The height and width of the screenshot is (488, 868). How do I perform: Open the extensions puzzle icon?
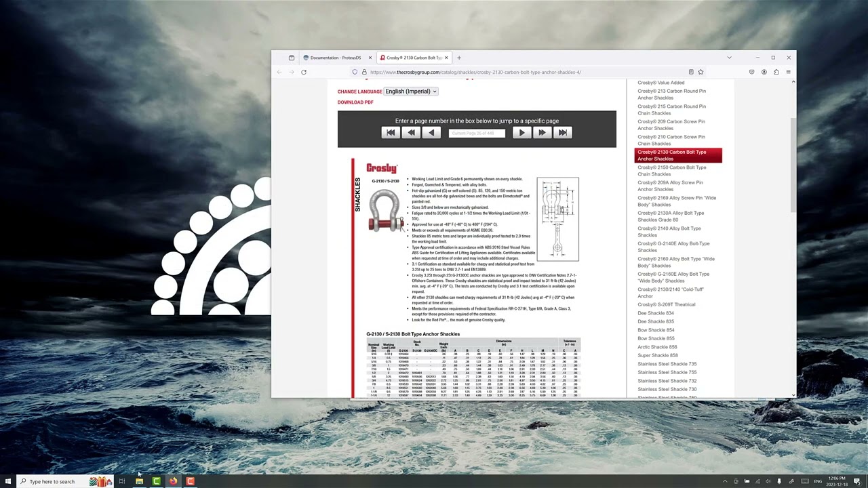776,72
